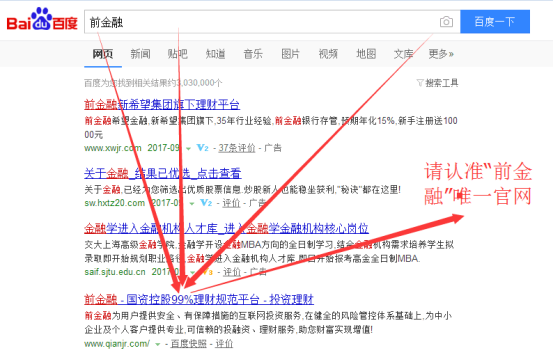Click the V2 badge under sw.hxtz20.com result
Viewport: 554px width, 363px height.
tap(206, 203)
